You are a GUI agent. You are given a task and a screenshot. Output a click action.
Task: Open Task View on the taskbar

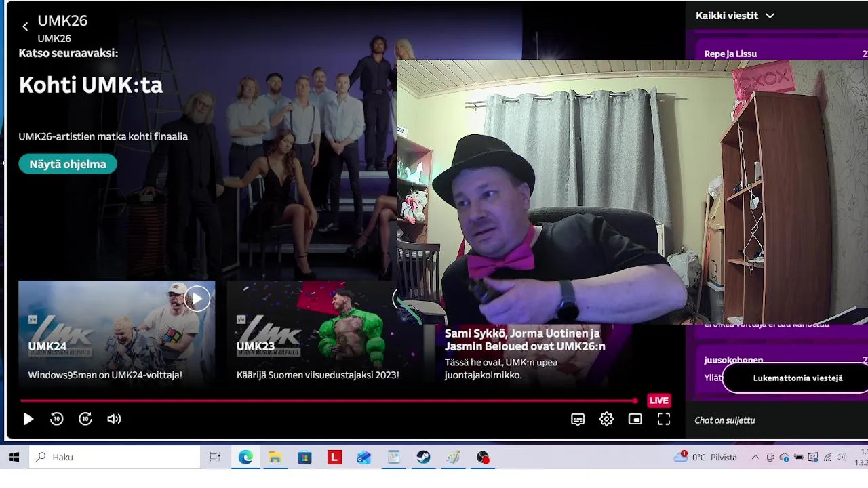(215, 457)
